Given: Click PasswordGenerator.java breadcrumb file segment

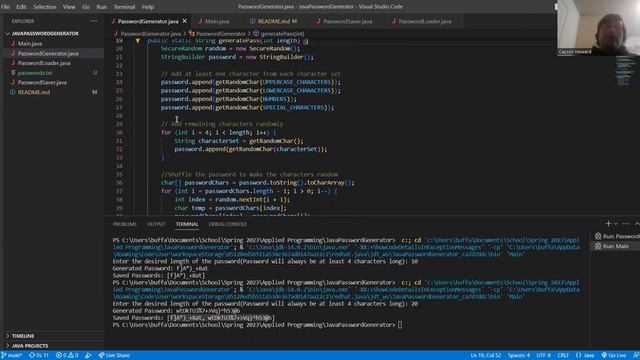Looking at the screenshot, I should click(x=151, y=34).
